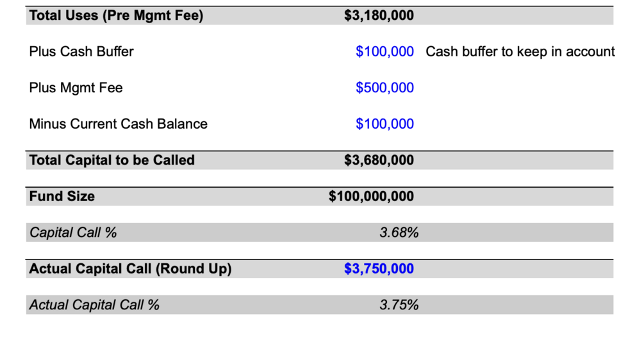Select the $3,180,000 total uses value
The image size is (644, 360).
tap(379, 16)
